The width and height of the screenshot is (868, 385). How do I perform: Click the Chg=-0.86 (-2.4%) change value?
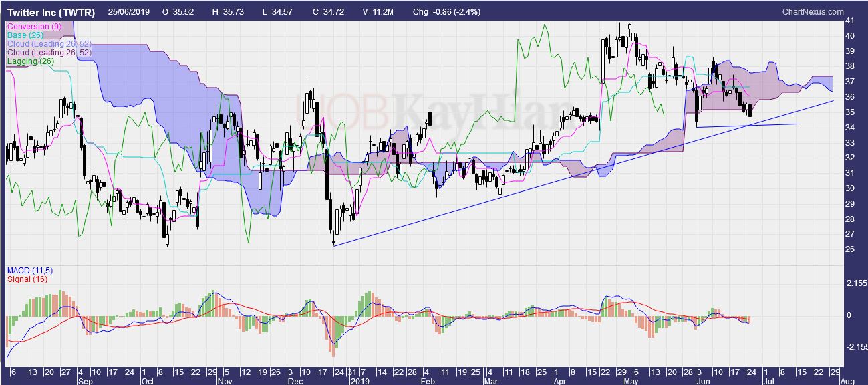click(446, 13)
